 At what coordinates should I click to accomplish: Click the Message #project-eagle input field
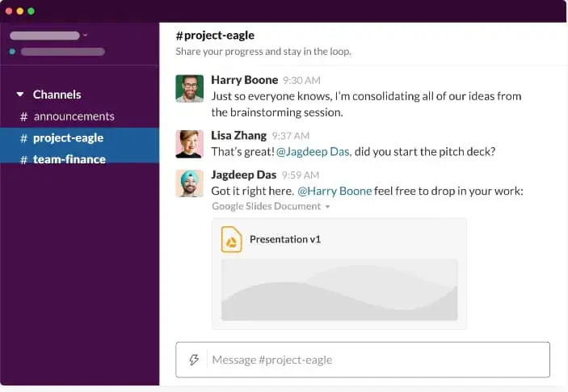point(376,360)
